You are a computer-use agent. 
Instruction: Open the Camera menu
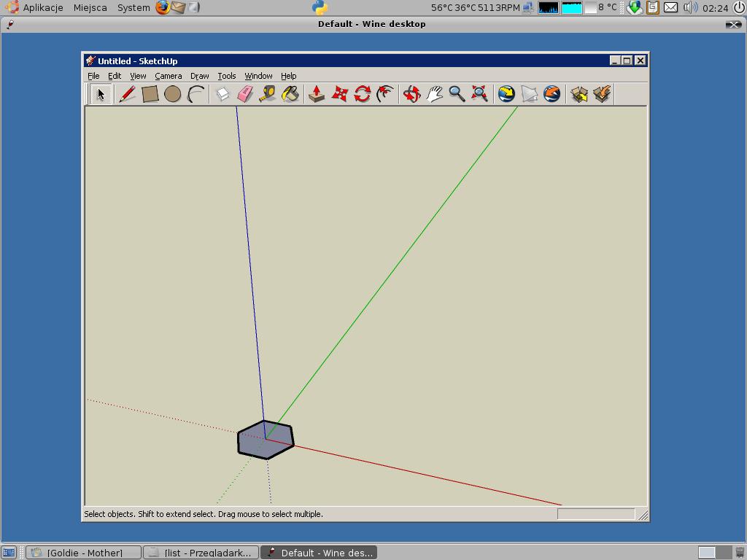point(169,76)
